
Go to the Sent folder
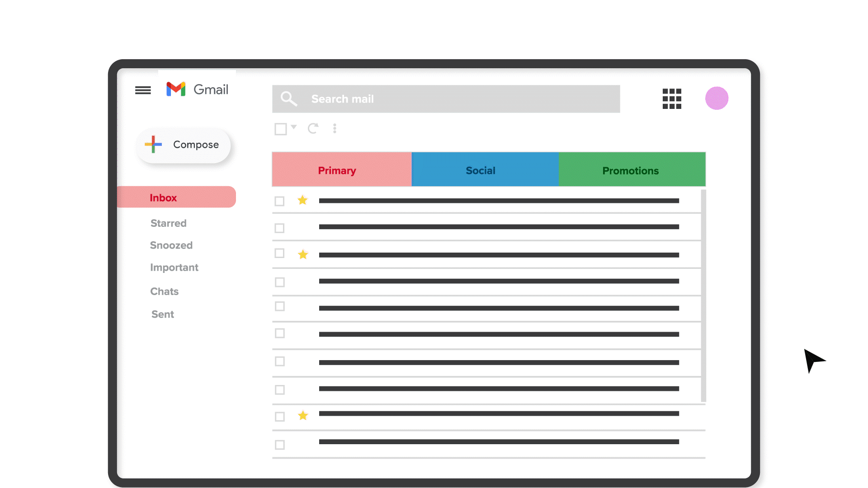click(x=162, y=314)
